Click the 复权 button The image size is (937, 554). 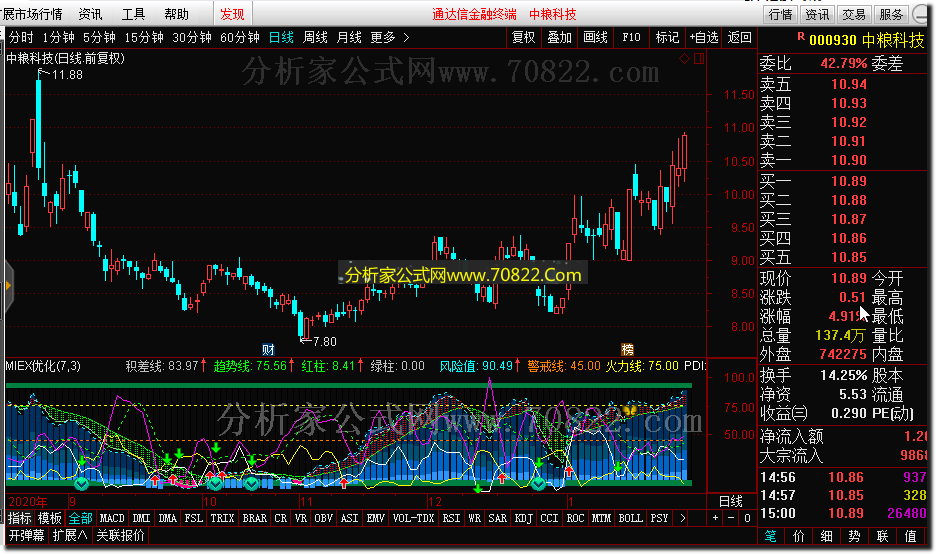523,38
